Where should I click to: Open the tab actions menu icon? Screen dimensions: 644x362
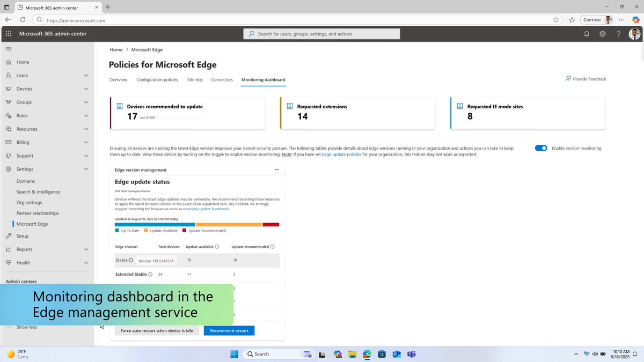(x=7, y=7)
